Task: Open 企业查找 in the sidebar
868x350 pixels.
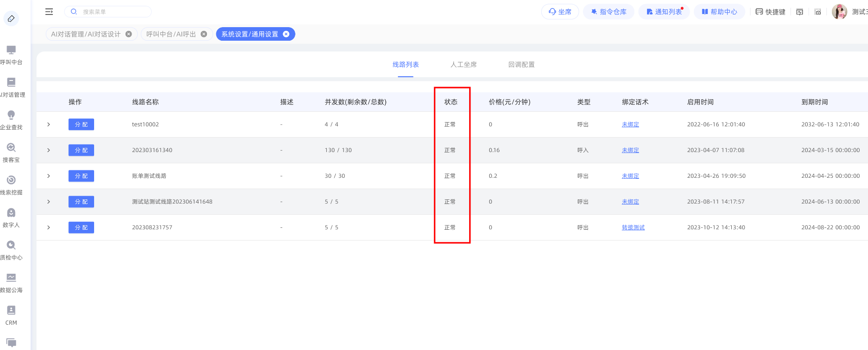Action: tap(11, 116)
